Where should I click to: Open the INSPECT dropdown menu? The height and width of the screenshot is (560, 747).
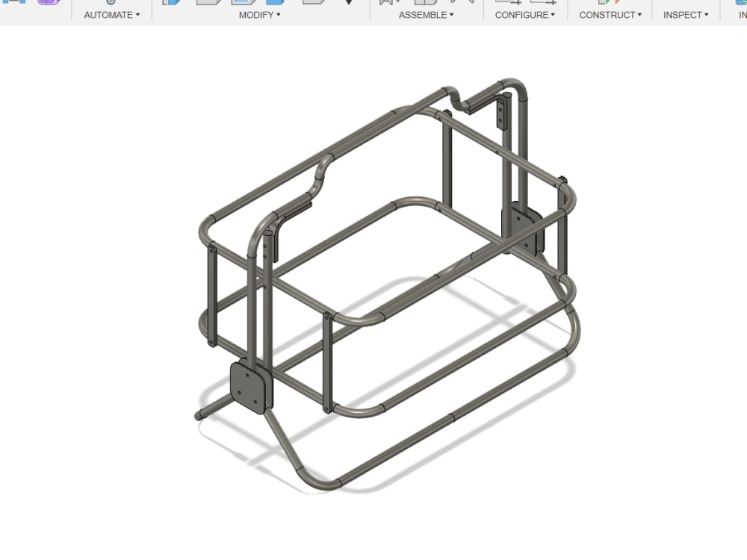(686, 15)
